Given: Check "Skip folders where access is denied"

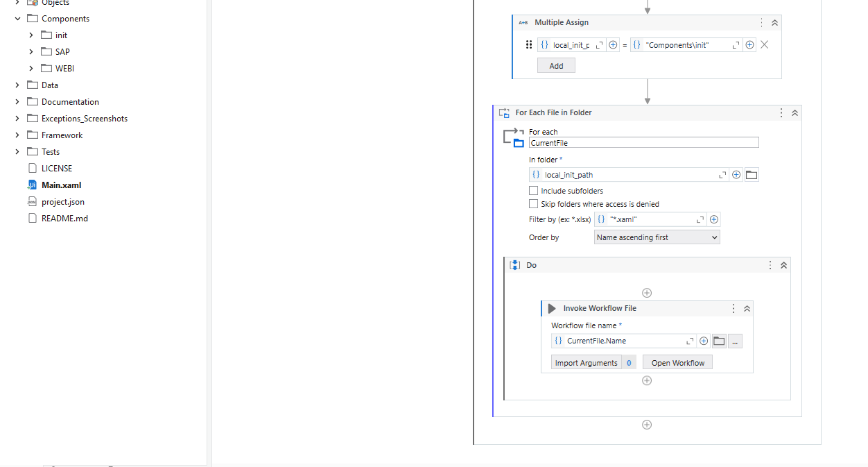Looking at the screenshot, I should [534, 203].
